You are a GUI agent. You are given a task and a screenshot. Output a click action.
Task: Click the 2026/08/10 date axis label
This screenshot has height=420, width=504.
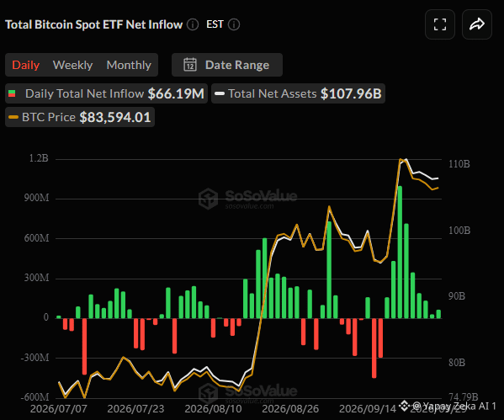[x=213, y=409]
